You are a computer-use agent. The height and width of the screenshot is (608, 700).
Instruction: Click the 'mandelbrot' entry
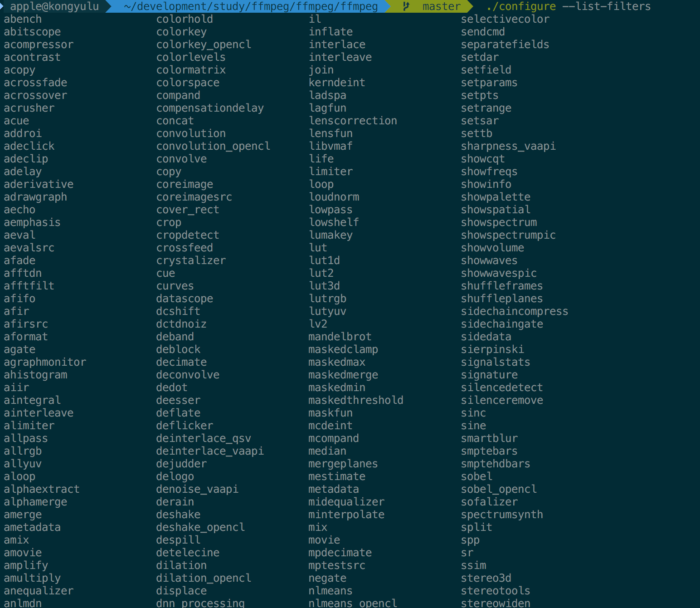point(340,337)
